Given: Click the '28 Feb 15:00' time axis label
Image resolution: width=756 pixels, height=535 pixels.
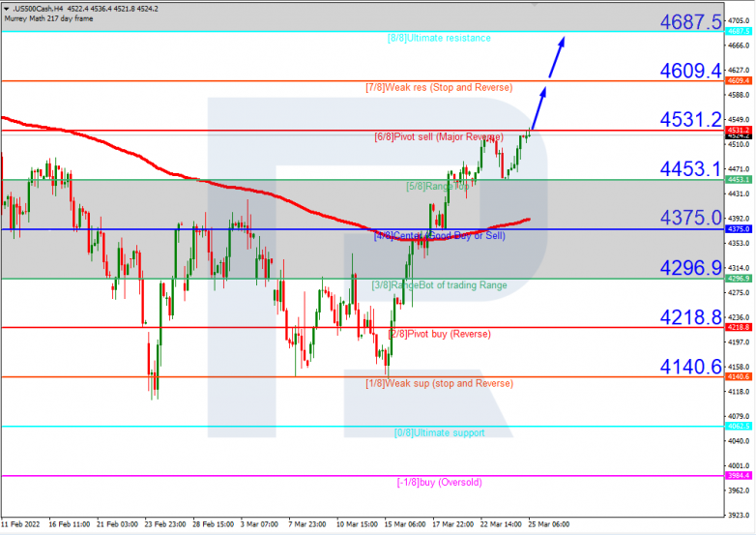Looking at the screenshot, I should tap(213, 524).
